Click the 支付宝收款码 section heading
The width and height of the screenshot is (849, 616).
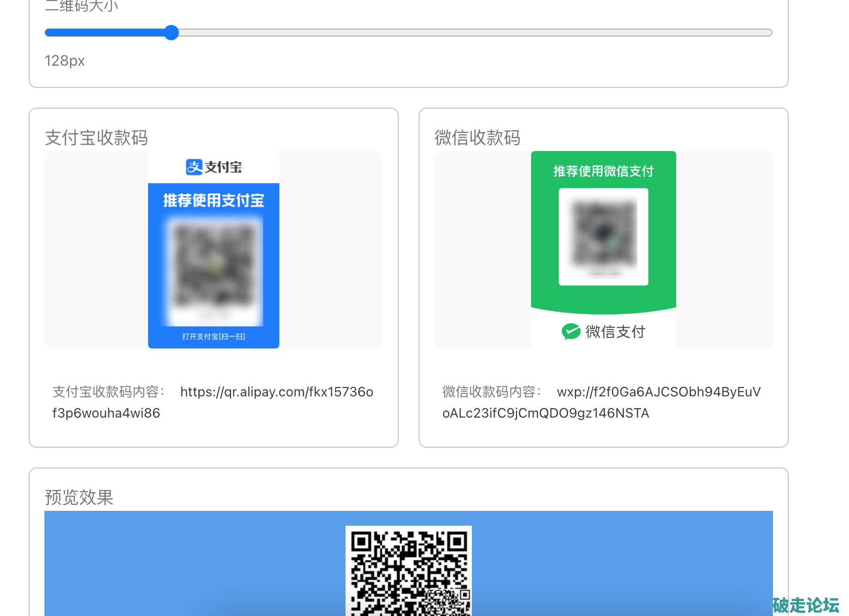(96, 138)
